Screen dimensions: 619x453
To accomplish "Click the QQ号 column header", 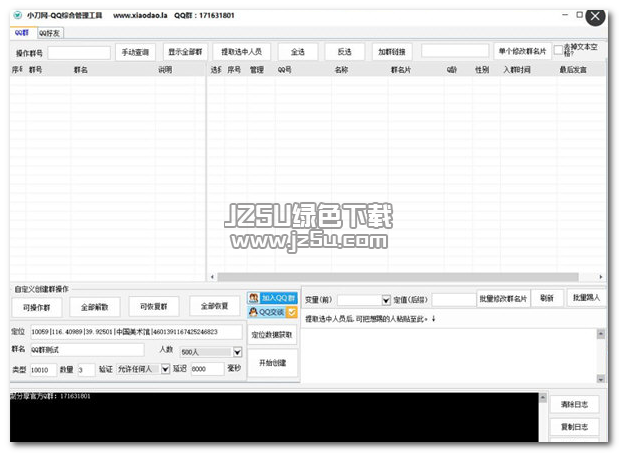I will tap(284, 70).
